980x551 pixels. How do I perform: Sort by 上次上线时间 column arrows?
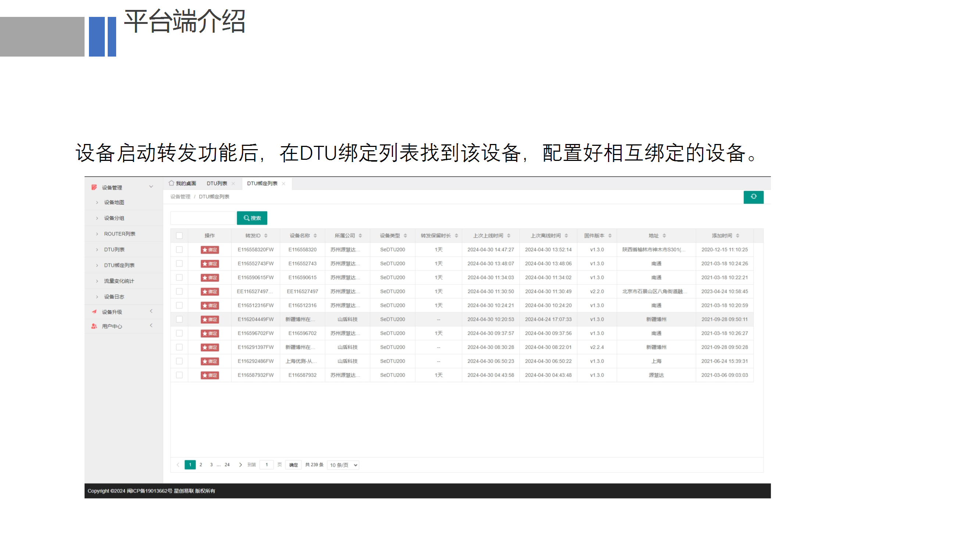(x=509, y=235)
